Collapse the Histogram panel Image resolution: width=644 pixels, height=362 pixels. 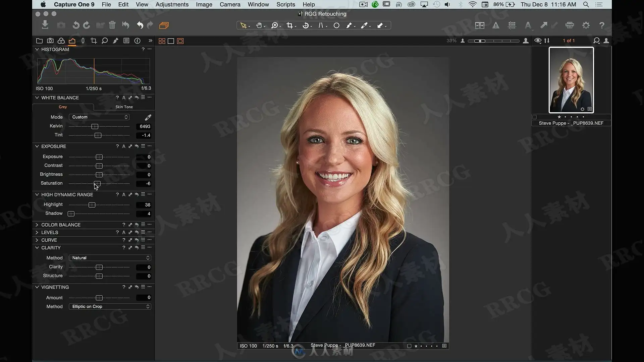[37, 49]
